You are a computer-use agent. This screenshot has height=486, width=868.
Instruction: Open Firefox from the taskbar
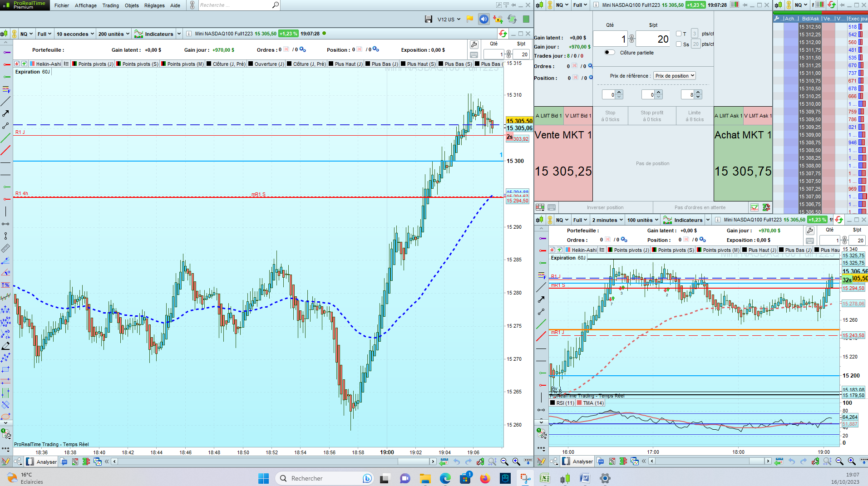485,478
